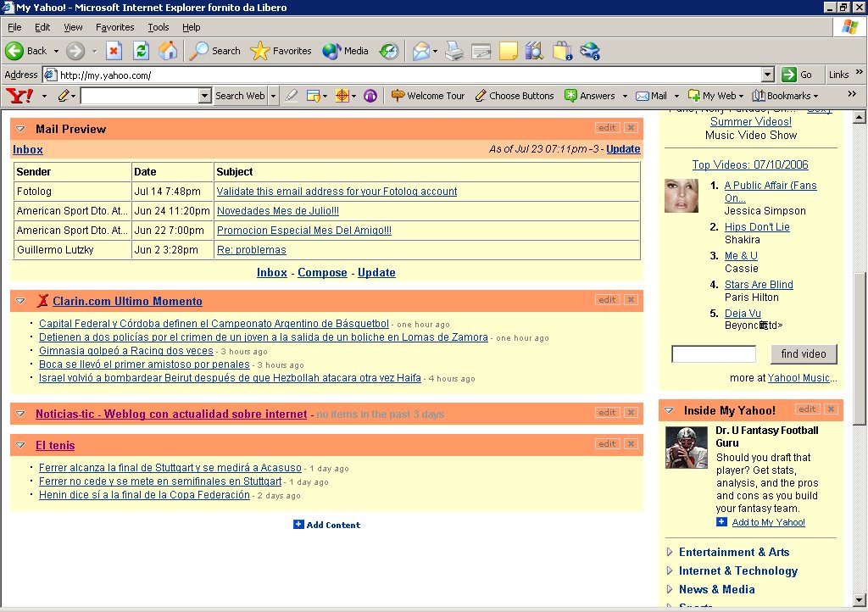The image size is (868, 612).
Task: Open the Back button history dropdown
Action: (x=56, y=51)
